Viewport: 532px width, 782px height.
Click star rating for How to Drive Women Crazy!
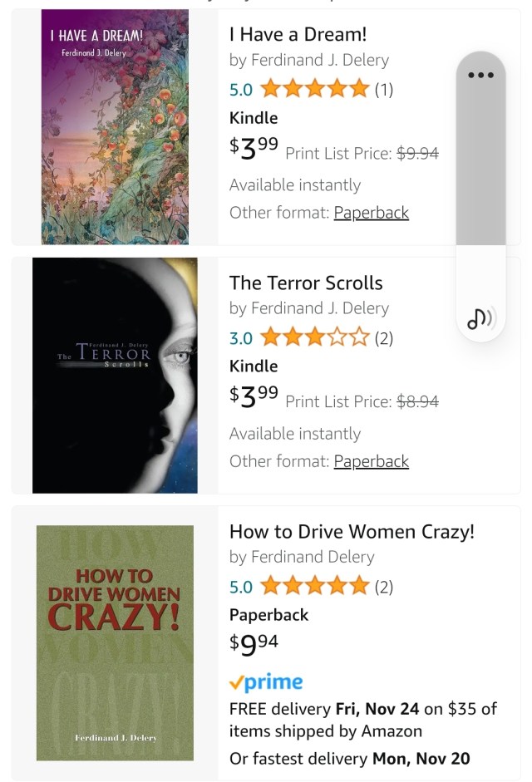point(315,587)
